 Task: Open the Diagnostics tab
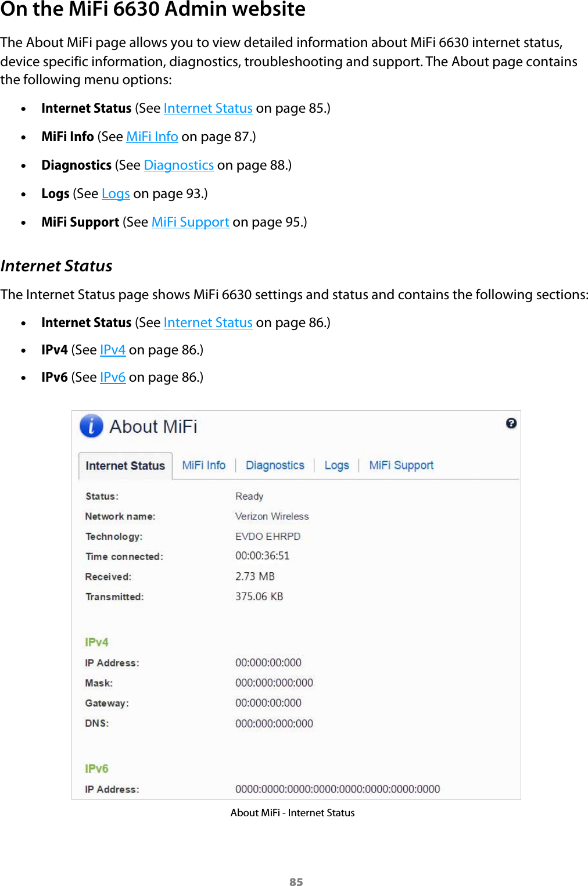(x=275, y=465)
